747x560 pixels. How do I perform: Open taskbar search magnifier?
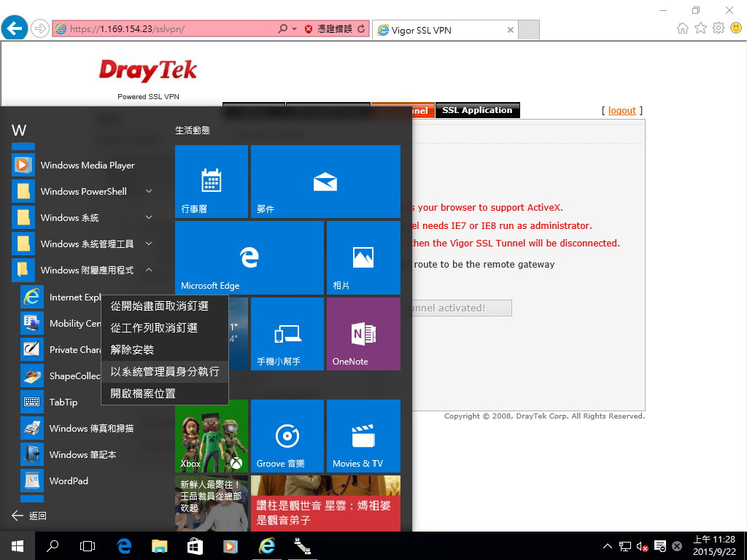(53, 546)
